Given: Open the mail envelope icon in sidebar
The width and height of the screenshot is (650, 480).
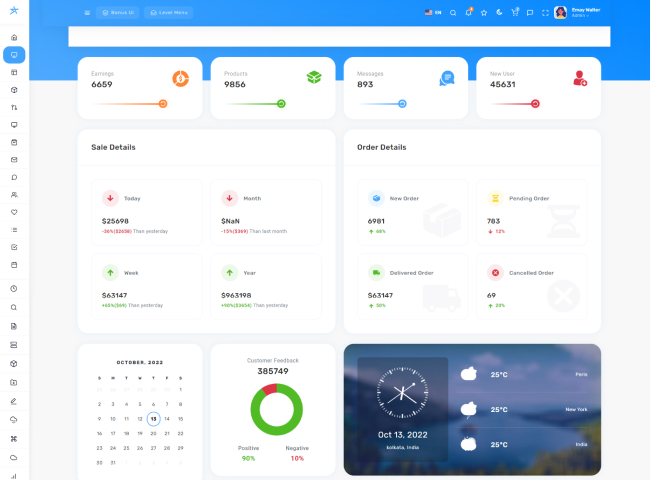Looking at the screenshot, I should click(14, 160).
